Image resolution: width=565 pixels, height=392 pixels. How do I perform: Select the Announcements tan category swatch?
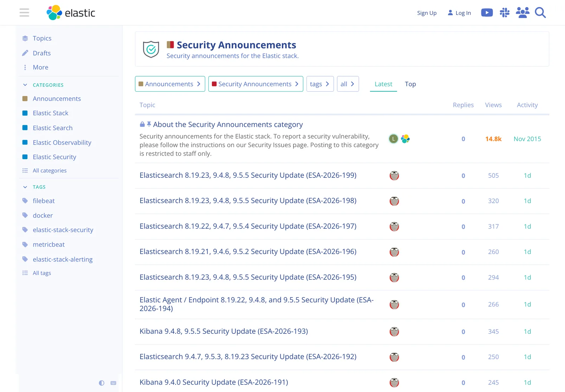(x=25, y=99)
